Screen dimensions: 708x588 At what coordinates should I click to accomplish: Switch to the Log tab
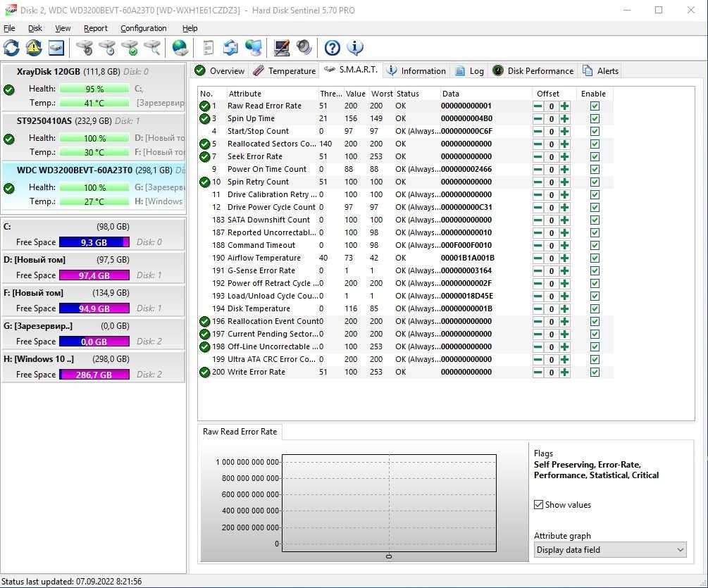click(470, 71)
